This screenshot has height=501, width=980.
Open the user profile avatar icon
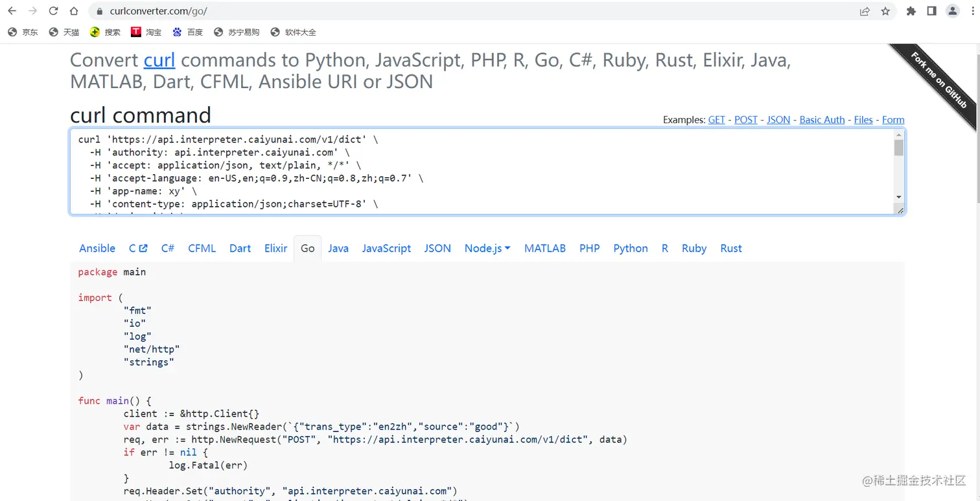[952, 11]
